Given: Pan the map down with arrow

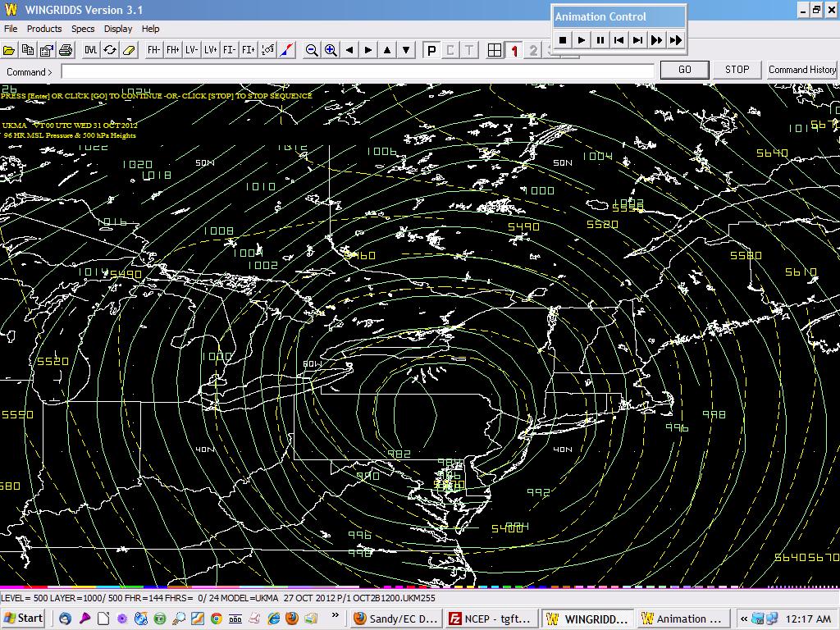Looking at the screenshot, I should tap(406, 50).
